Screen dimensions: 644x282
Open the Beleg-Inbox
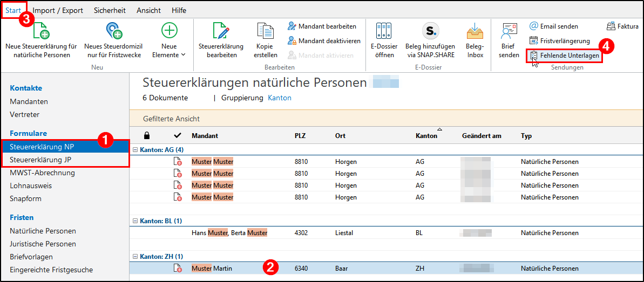coord(474,31)
